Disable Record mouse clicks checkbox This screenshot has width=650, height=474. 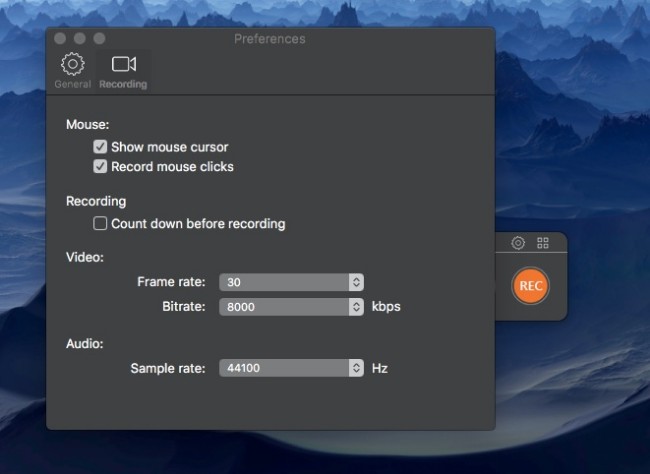[100, 166]
